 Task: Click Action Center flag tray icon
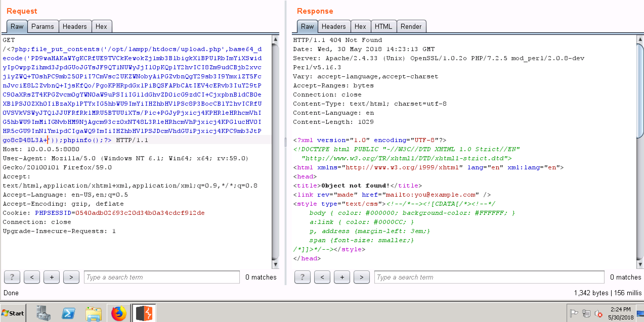[574, 313]
